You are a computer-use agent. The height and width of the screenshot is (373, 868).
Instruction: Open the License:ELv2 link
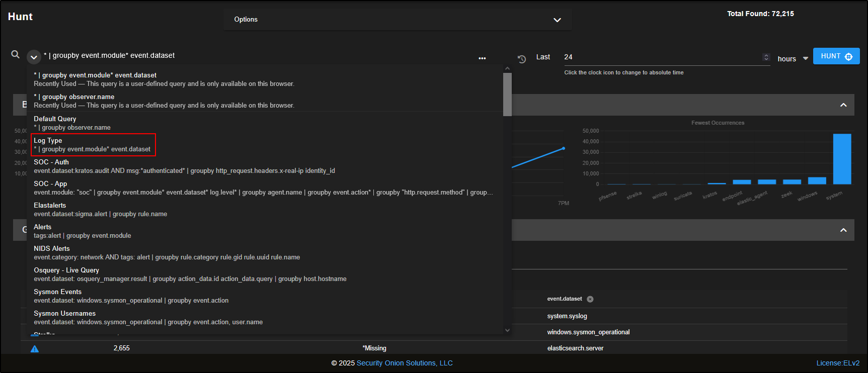(838, 363)
